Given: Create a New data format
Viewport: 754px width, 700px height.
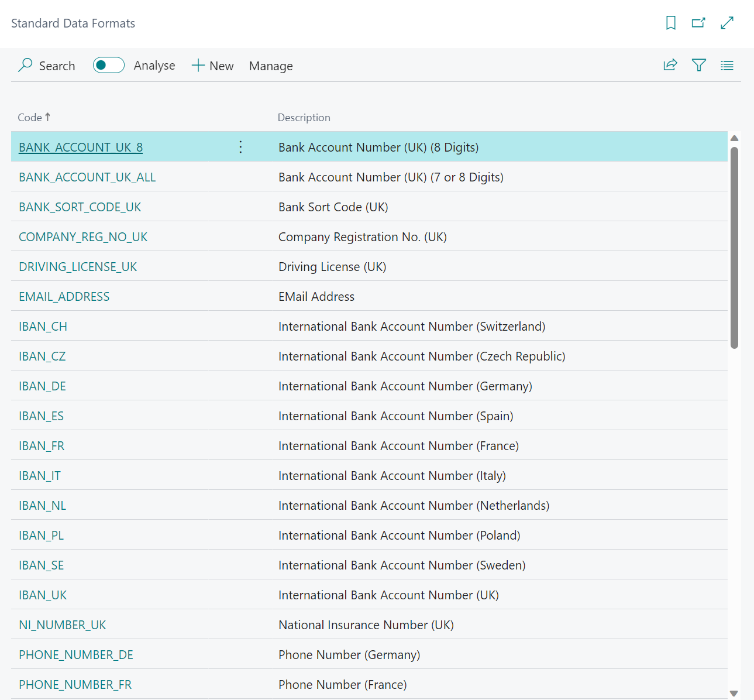Looking at the screenshot, I should point(213,66).
